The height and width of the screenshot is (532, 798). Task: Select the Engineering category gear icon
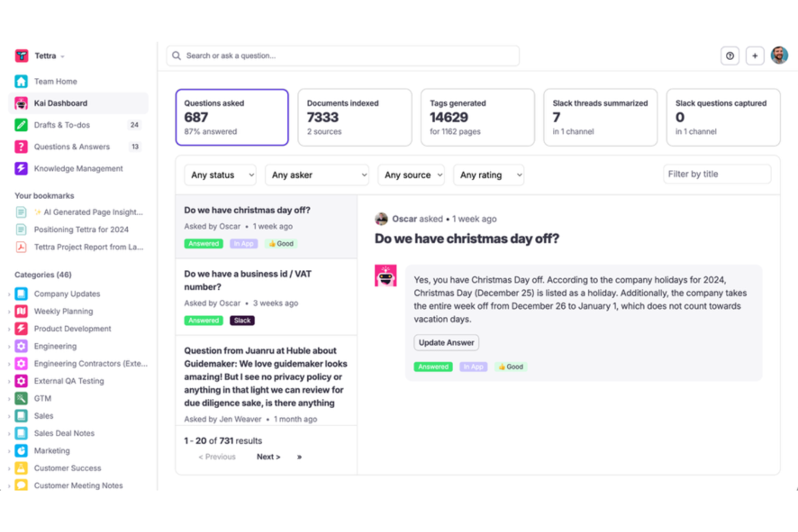click(x=20, y=346)
